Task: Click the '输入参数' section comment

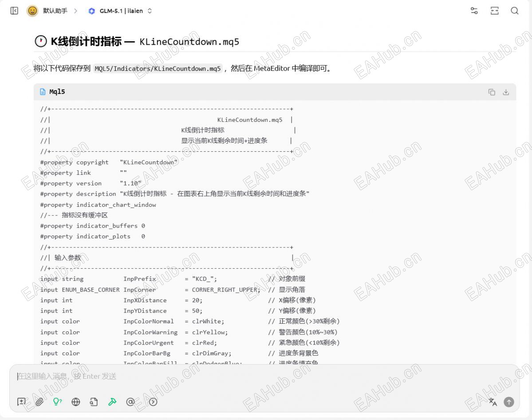Action: tap(68, 258)
